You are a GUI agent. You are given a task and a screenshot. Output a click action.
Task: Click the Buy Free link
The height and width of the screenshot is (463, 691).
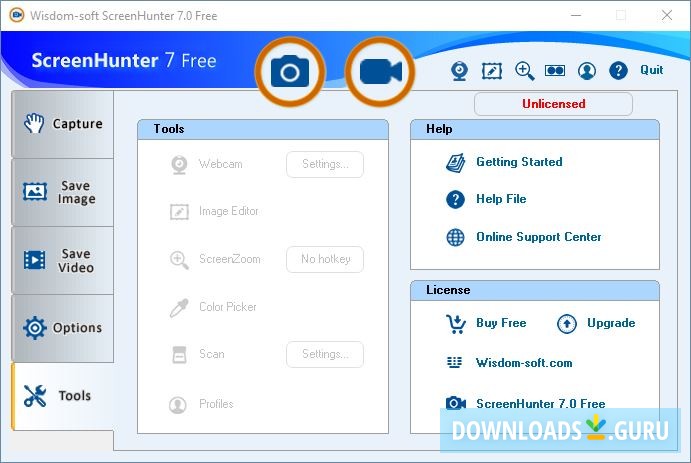click(x=501, y=323)
